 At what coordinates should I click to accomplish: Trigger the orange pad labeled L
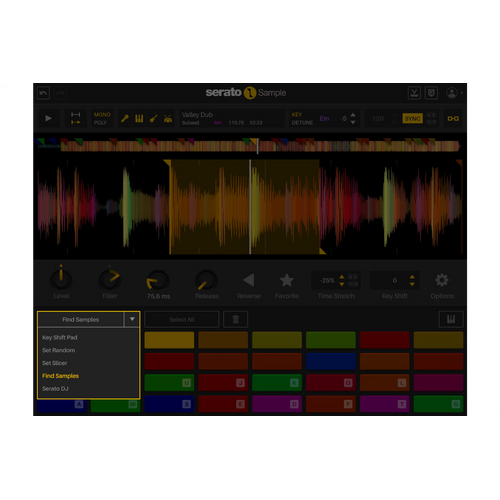click(x=385, y=382)
